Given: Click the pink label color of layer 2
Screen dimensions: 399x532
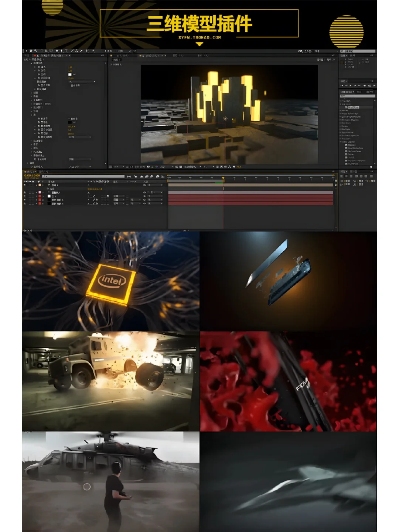Looking at the screenshot, I should 40,192.
